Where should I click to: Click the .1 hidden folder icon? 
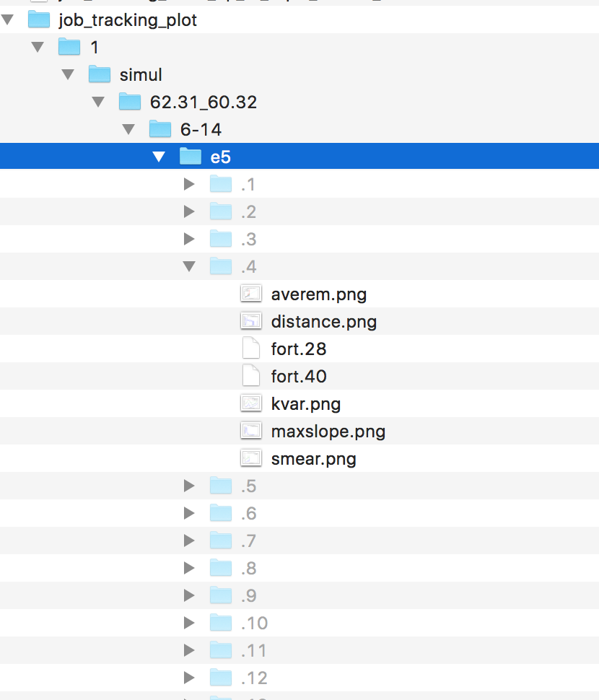(221, 184)
